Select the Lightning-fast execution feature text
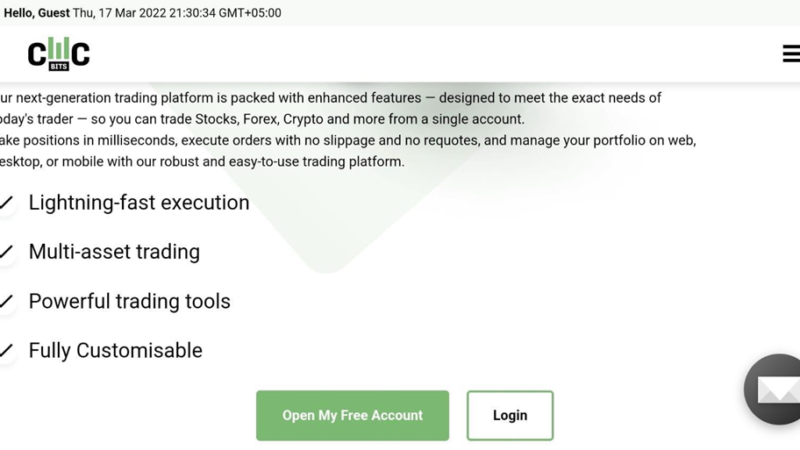The image size is (800, 450). point(139,203)
